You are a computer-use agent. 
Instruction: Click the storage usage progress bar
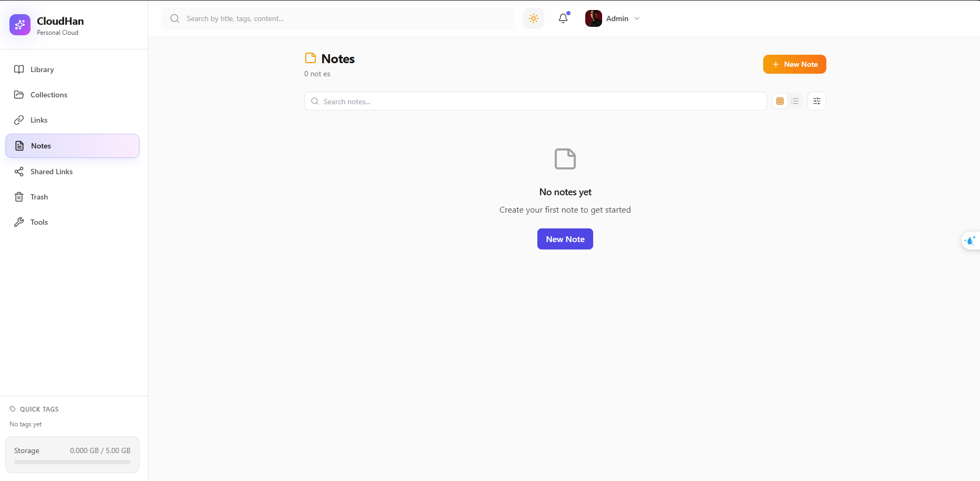(x=72, y=462)
